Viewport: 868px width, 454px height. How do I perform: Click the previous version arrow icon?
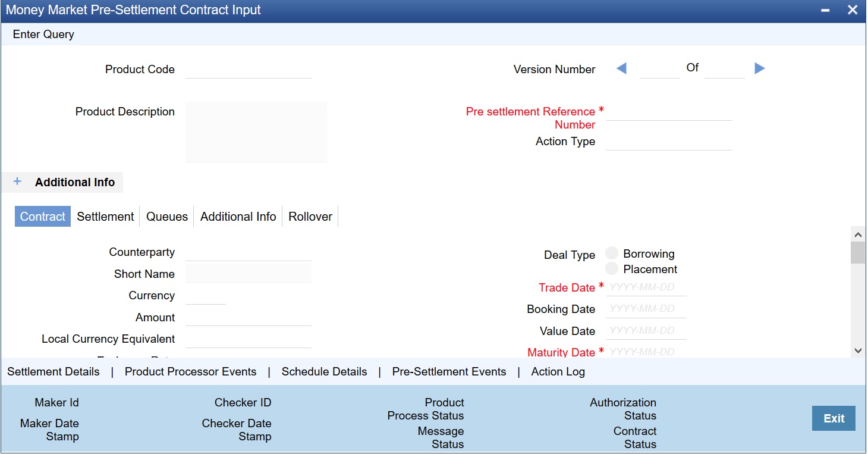622,68
